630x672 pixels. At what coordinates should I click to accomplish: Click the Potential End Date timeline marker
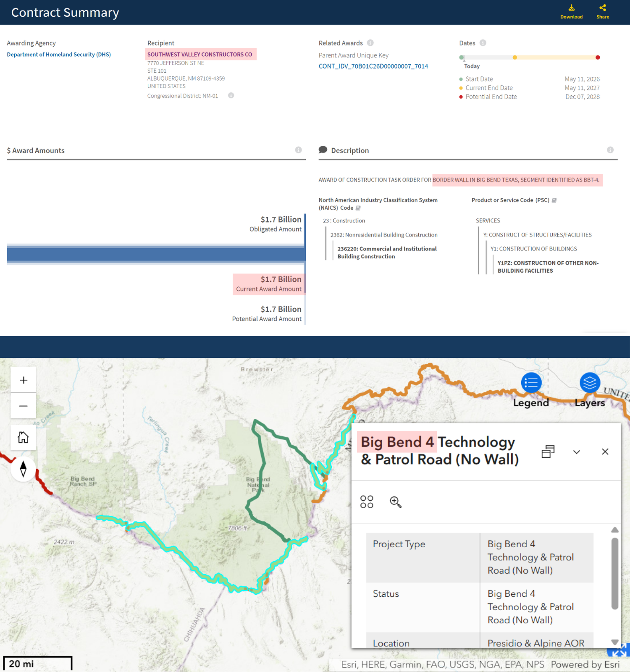pyautogui.click(x=598, y=57)
